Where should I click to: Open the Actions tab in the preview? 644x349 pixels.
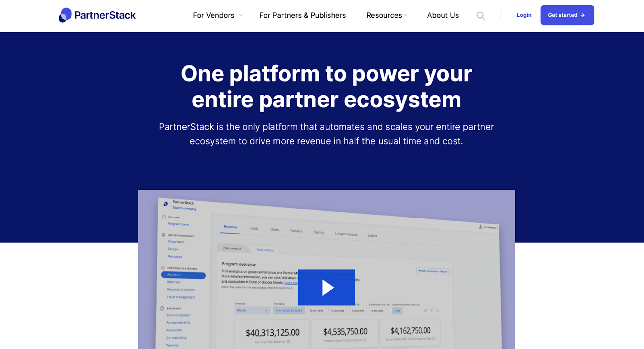coord(372,236)
